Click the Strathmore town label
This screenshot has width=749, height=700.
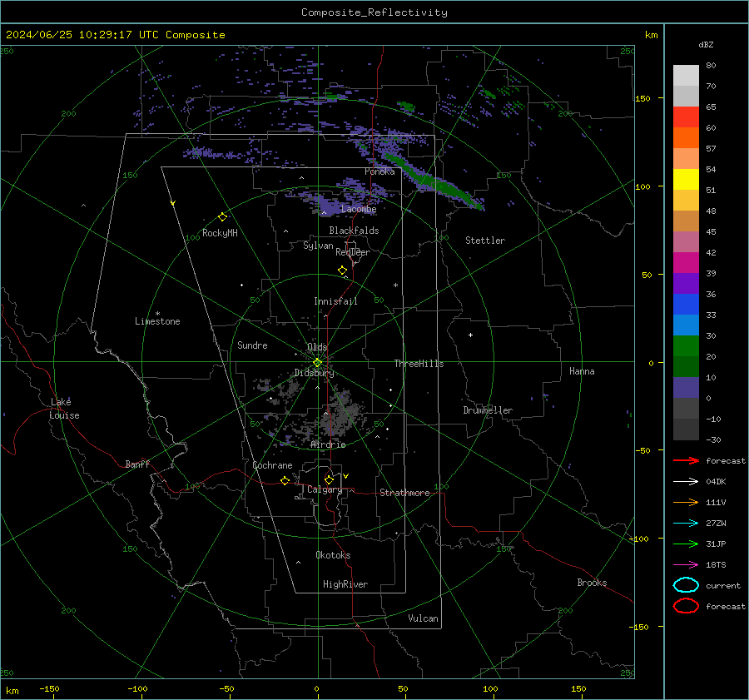point(404,493)
